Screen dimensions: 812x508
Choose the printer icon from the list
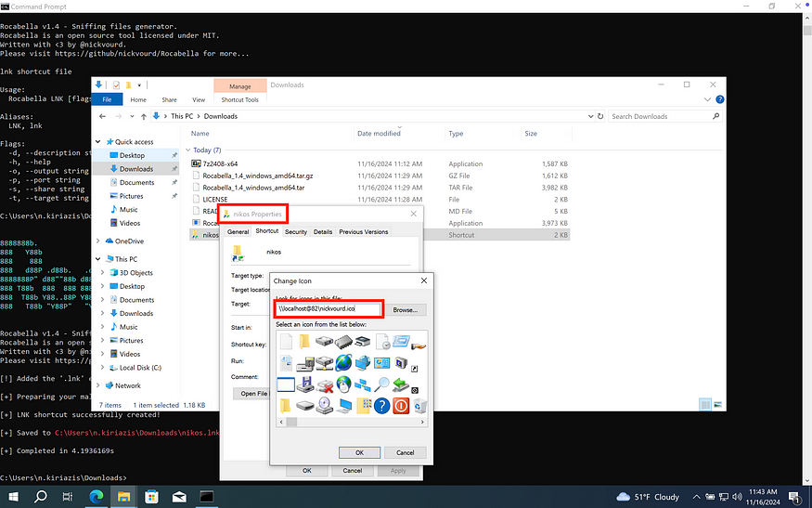click(363, 341)
